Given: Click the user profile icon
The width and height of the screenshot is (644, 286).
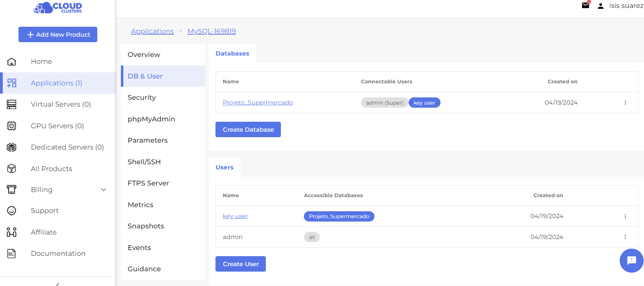Looking at the screenshot, I should (600, 6).
